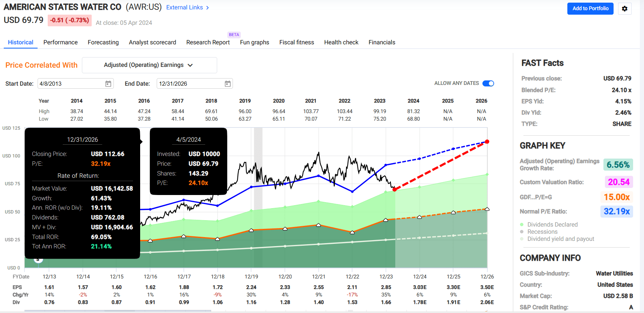Toggle the Allow Any Dates switch
Viewport: 644px width, 313px height.
(x=488, y=83)
